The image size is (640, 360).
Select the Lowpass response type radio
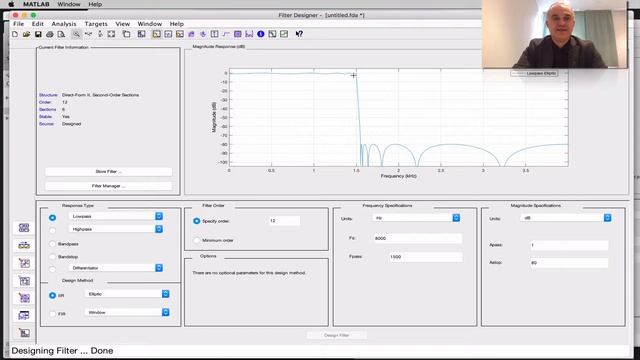pyautogui.click(x=52, y=218)
